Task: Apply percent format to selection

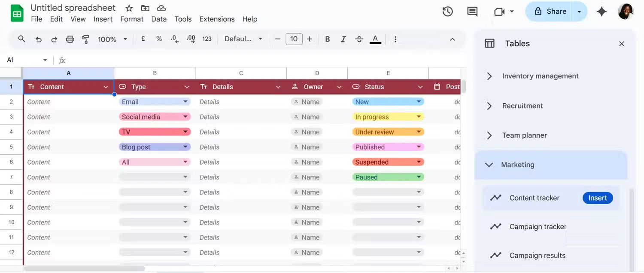Action: 159,39
